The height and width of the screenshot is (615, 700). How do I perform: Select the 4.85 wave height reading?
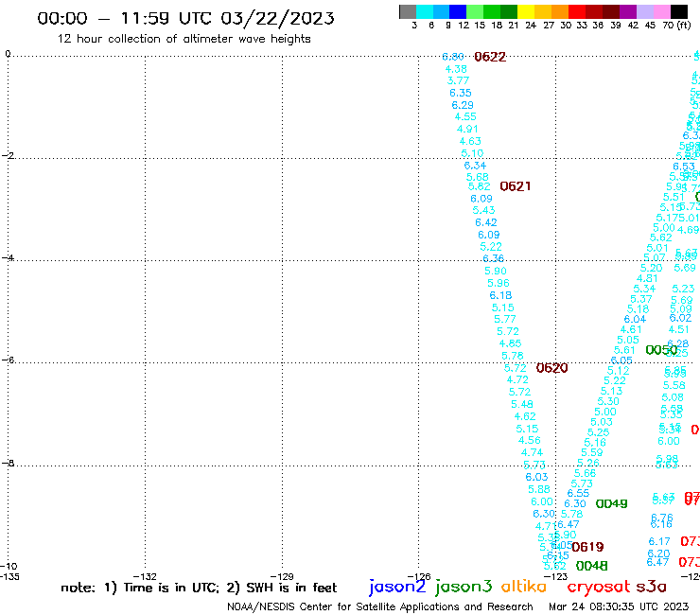(x=510, y=343)
